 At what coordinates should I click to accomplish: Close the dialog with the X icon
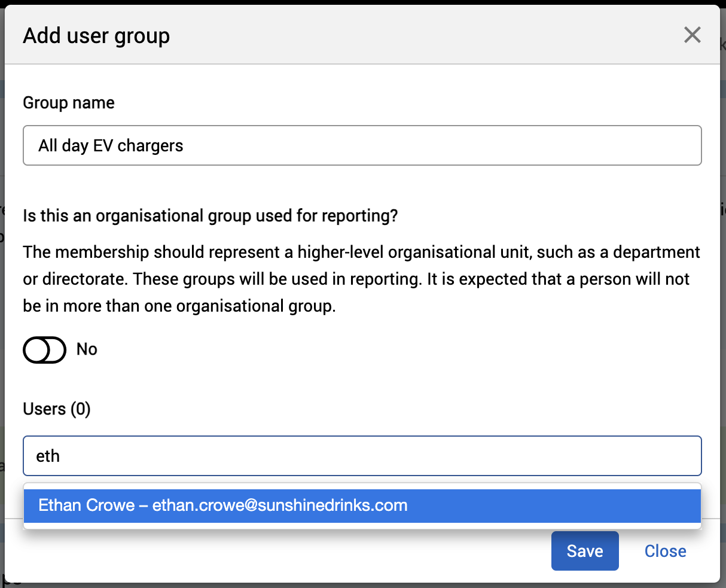click(692, 35)
